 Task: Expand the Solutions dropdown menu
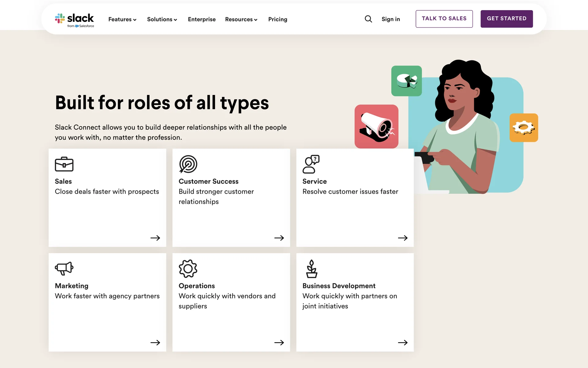(x=162, y=19)
